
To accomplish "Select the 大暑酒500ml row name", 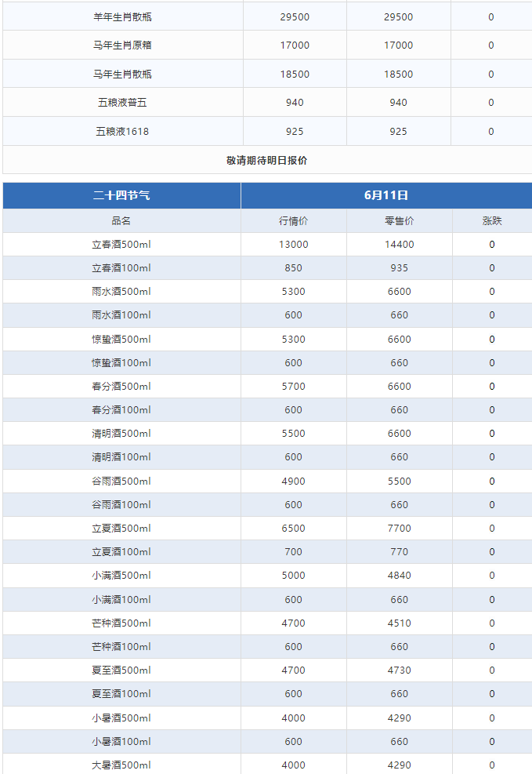I will 121,765.
